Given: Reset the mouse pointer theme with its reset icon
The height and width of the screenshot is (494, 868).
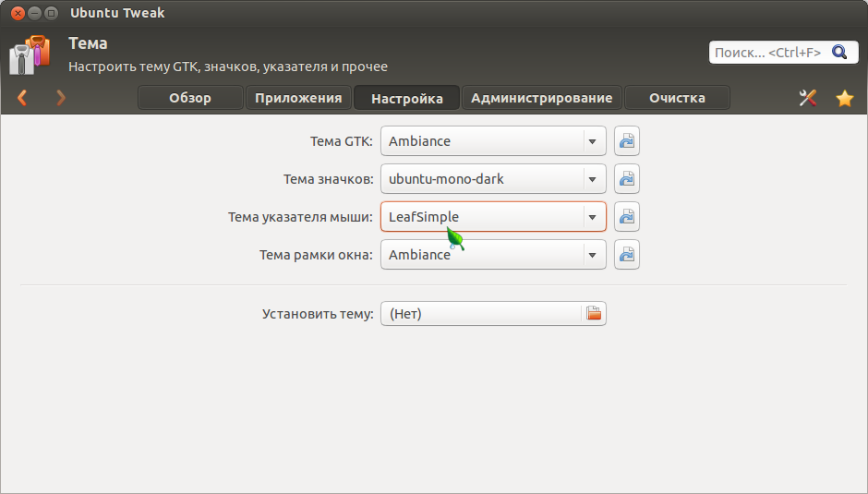Looking at the screenshot, I should click(627, 217).
